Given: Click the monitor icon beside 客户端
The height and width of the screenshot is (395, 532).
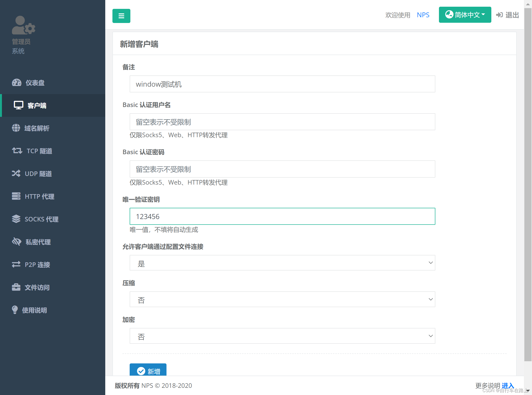Looking at the screenshot, I should click(x=18, y=105).
